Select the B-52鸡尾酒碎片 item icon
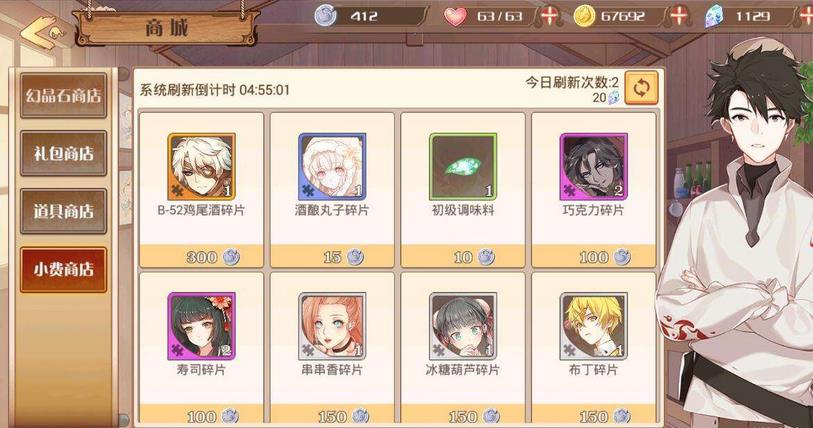 coord(201,167)
